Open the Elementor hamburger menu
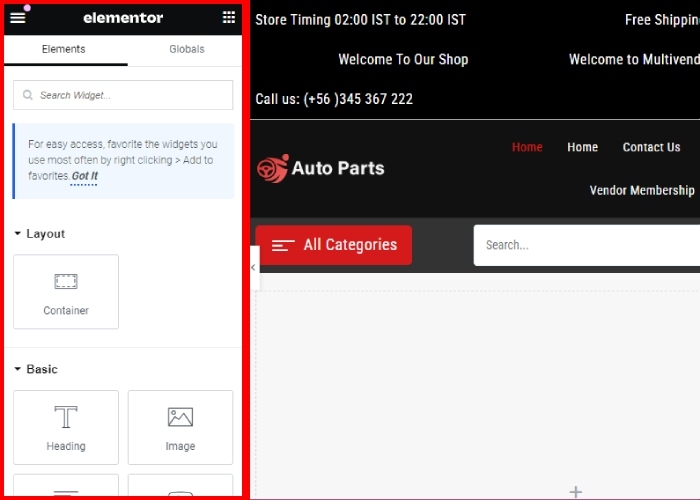This screenshot has width=700, height=500. click(x=18, y=17)
